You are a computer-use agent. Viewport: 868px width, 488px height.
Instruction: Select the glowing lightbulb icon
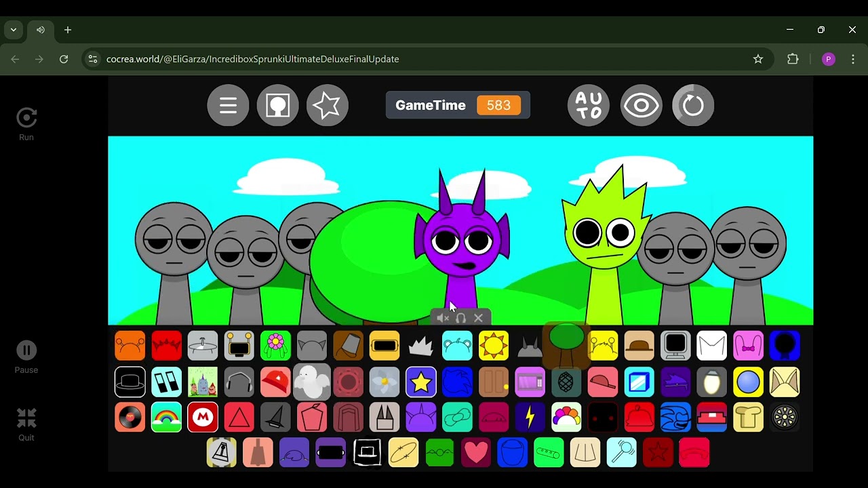point(712,382)
